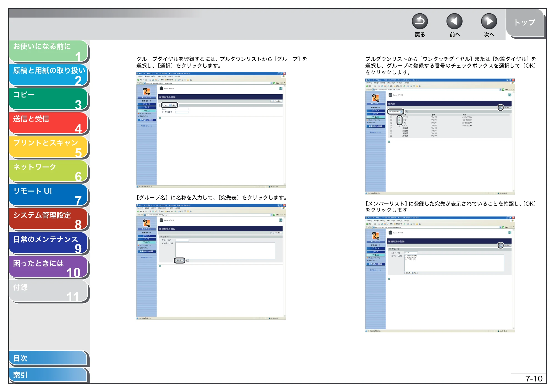Screen dimensions: 555x392
Task: Check the row 01 checkbox in address list
Action: [x=399, y=117]
